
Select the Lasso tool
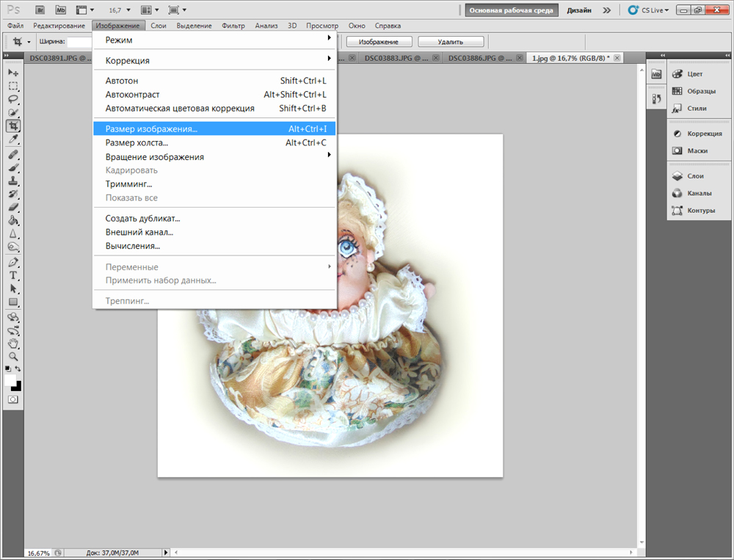tap(13, 99)
